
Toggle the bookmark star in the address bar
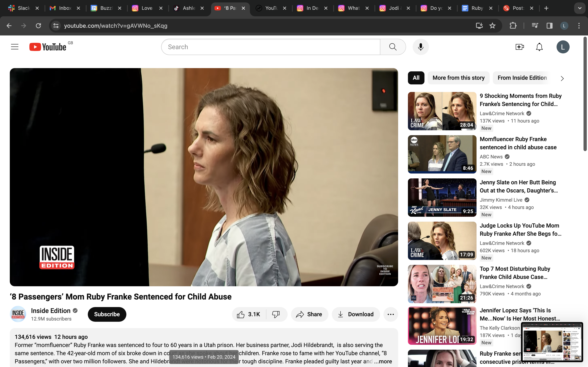[x=492, y=25]
